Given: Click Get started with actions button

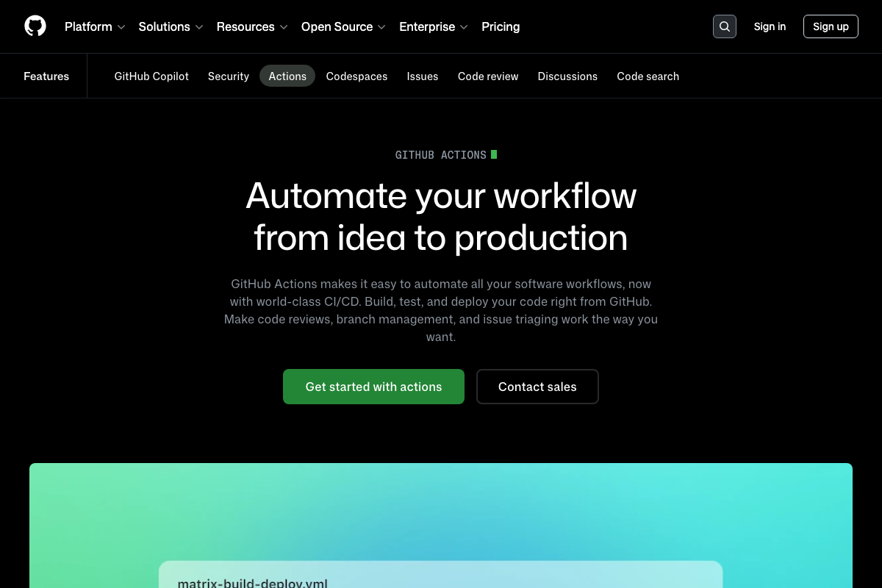Looking at the screenshot, I should 373,387.
